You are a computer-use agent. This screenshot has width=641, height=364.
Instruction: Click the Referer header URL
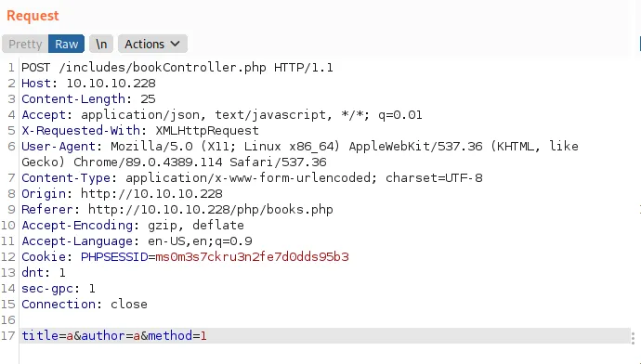coord(211,210)
